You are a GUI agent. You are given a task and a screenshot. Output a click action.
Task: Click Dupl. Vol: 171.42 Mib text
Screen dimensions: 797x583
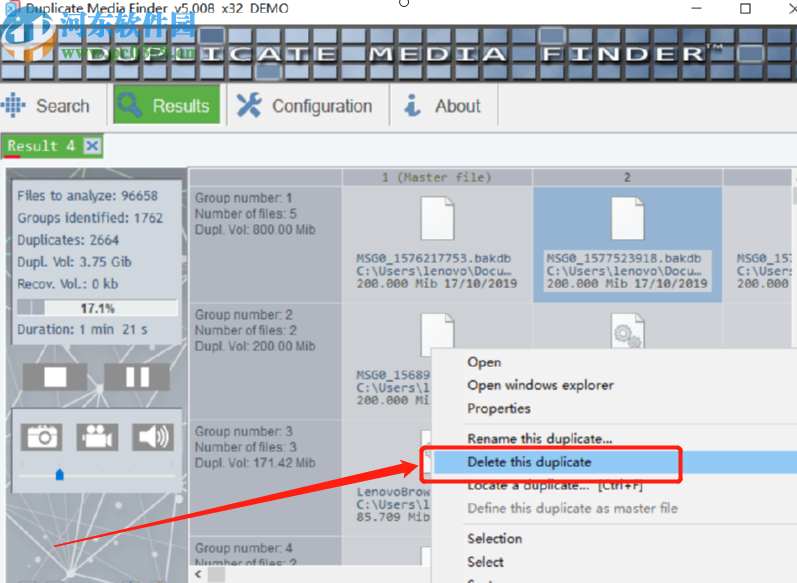(255, 463)
